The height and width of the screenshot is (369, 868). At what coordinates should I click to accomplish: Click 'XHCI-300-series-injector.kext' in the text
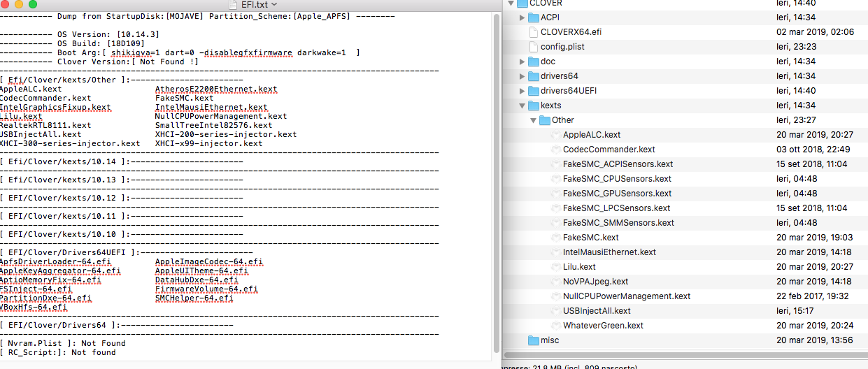pyautogui.click(x=70, y=143)
